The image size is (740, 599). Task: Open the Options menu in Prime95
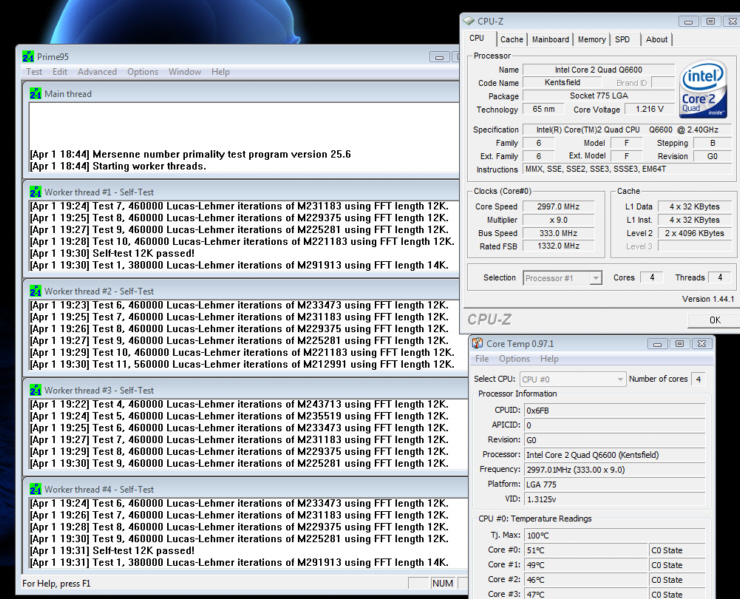143,72
